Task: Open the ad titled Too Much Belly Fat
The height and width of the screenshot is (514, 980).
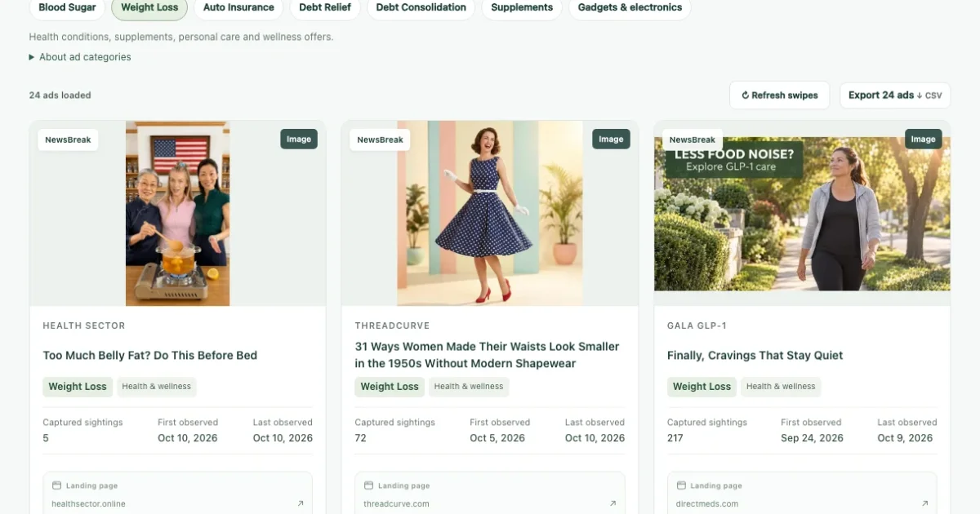Action: pos(150,356)
